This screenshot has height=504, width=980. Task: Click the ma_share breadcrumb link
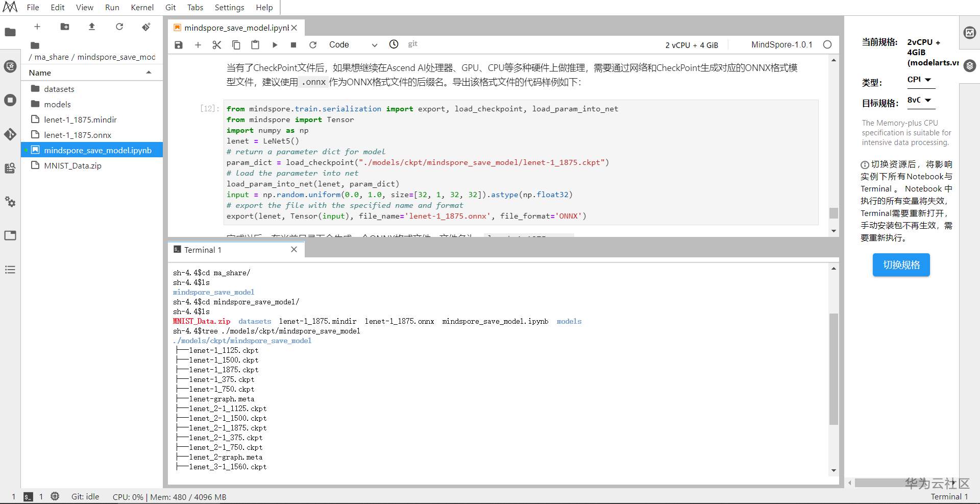[52, 57]
